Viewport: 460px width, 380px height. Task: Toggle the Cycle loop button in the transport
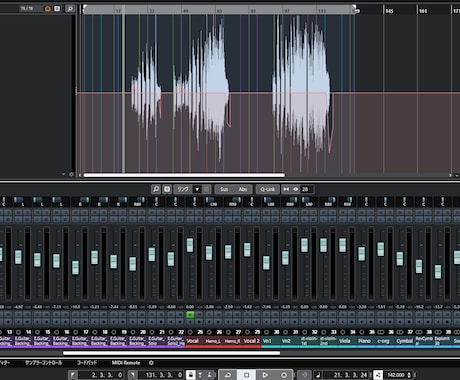(x=228, y=375)
